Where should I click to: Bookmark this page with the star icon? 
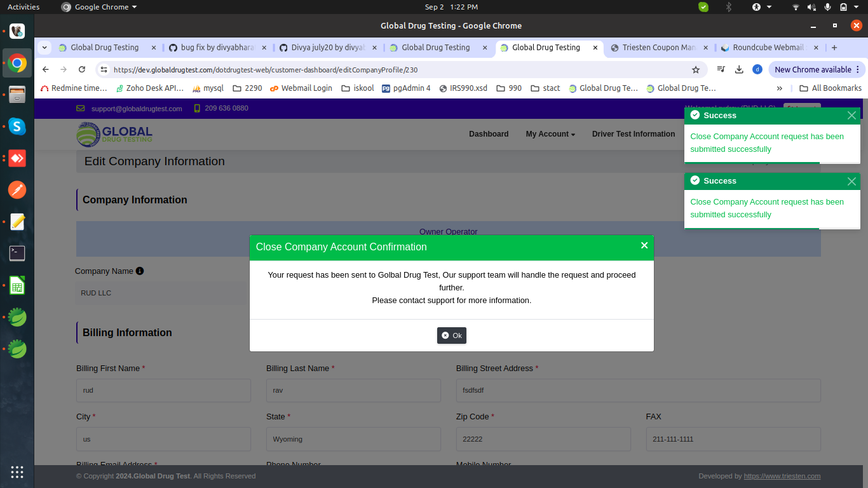[x=696, y=69]
